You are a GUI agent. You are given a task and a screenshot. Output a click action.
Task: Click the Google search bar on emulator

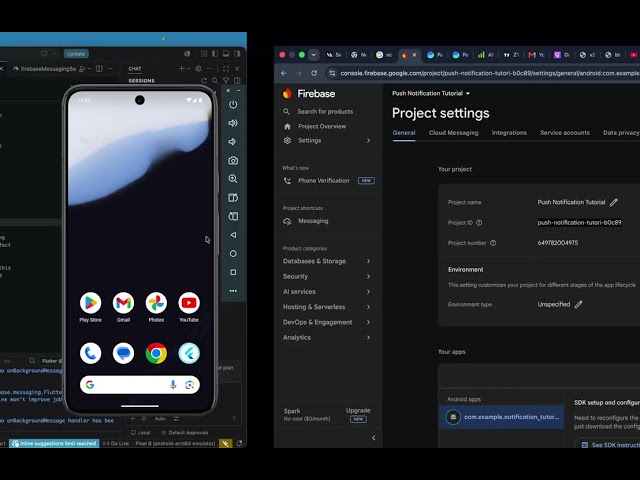tap(140, 384)
